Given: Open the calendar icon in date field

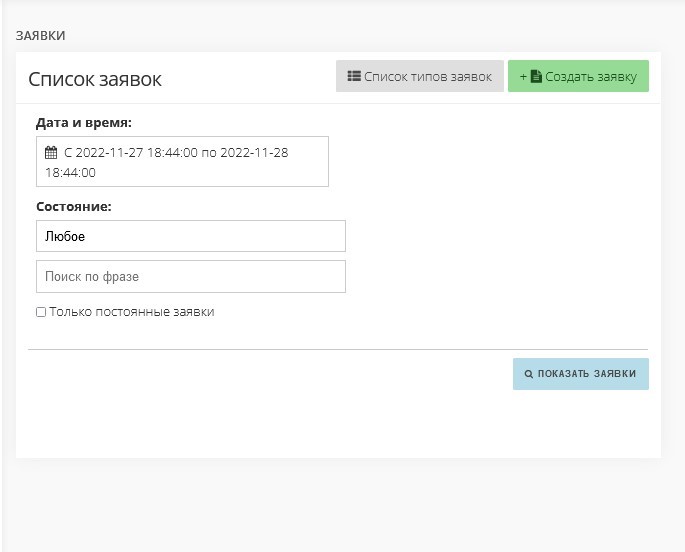Looking at the screenshot, I should point(51,152).
